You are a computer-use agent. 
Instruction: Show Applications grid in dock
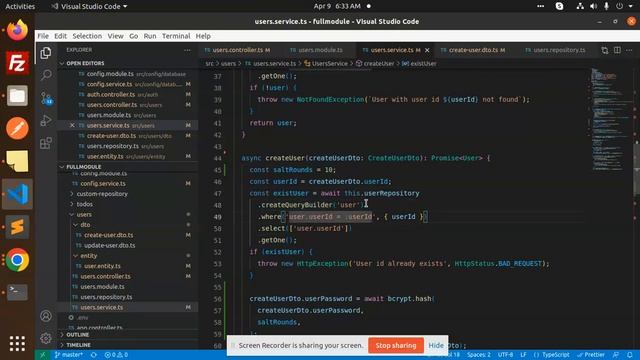tap(17, 343)
